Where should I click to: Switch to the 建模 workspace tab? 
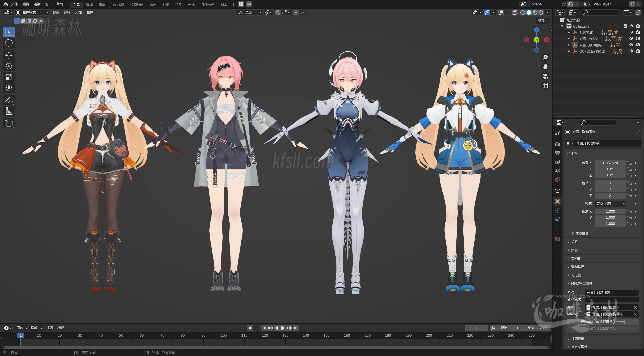pyautogui.click(x=89, y=5)
